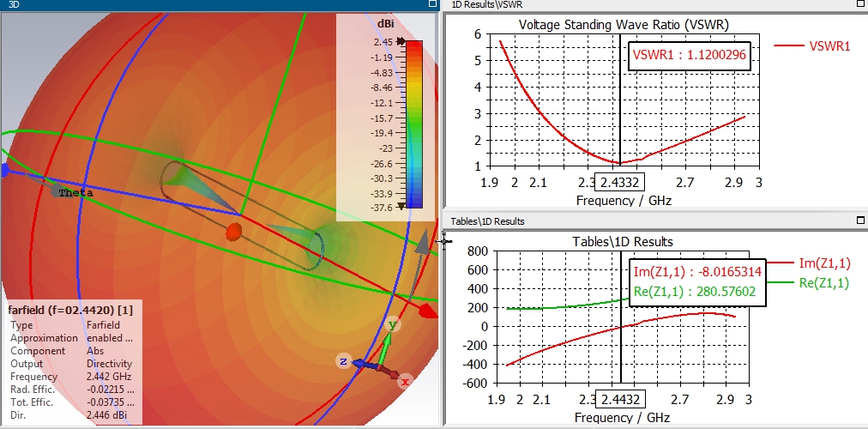
Task: Click the farfield (f=02.4420) [1] heading
Action: [x=70, y=310]
